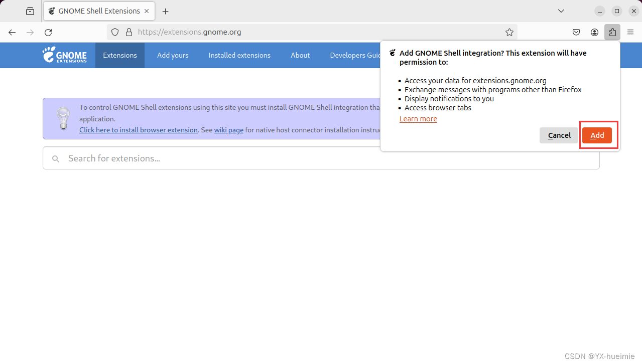The image size is (642, 364).
Task: Click Learn more in permission popup
Action: click(x=418, y=119)
